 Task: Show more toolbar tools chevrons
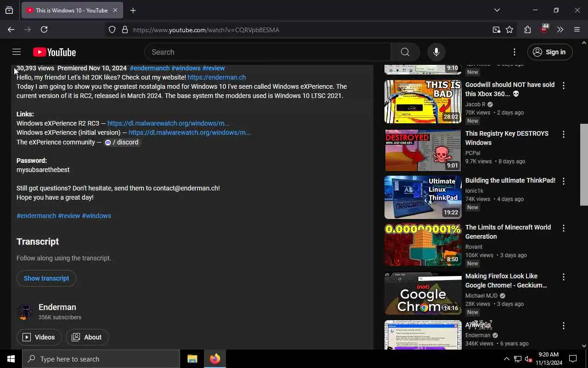pyautogui.click(x=560, y=30)
